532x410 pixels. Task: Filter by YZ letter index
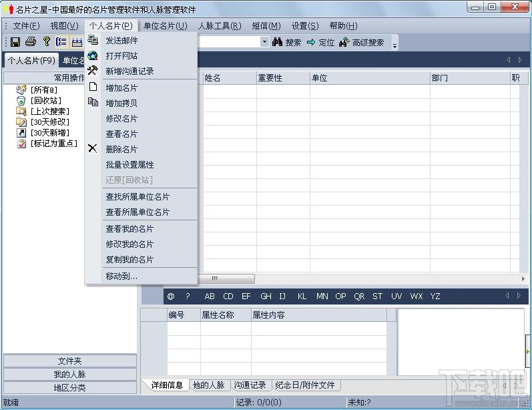[x=435, y=296]
